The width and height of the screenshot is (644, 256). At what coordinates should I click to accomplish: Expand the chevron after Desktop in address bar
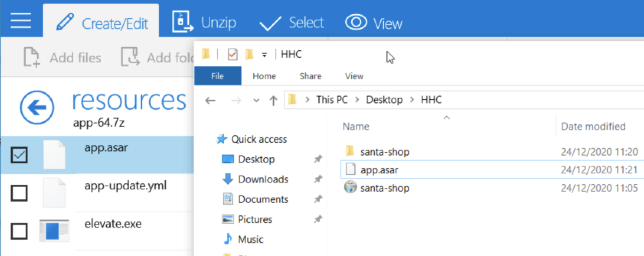[x=412, y=100]
